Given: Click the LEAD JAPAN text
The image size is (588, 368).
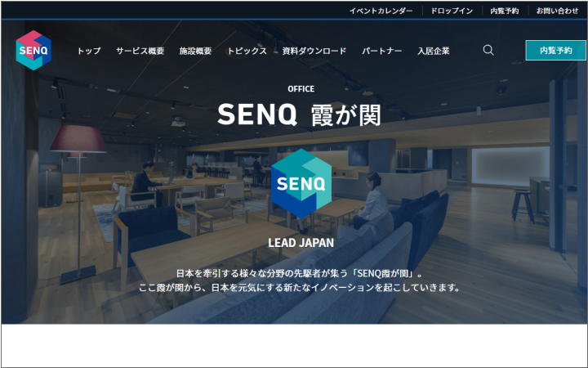Looking at the screenshot, I should click(x=301, y=243).
